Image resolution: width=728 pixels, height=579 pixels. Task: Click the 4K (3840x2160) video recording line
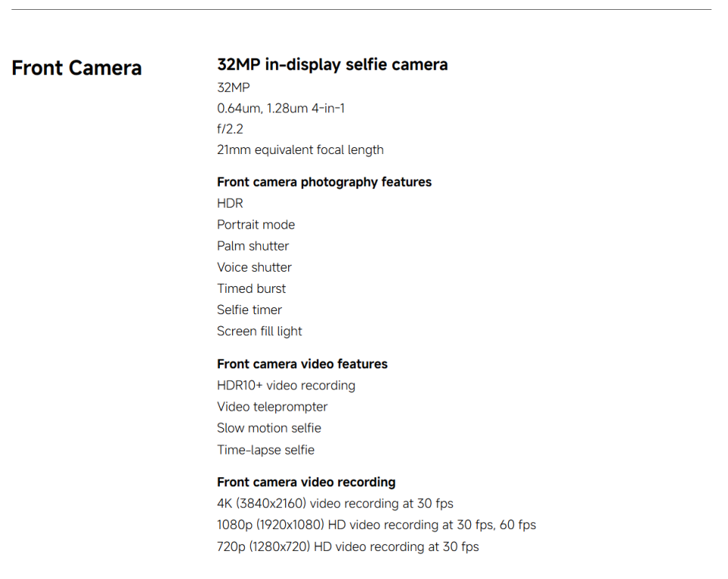(334, 504)
